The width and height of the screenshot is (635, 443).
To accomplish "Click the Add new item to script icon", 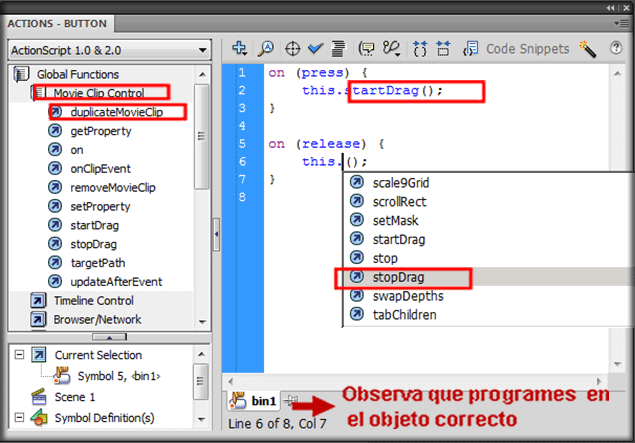I will tap(239, 48).
